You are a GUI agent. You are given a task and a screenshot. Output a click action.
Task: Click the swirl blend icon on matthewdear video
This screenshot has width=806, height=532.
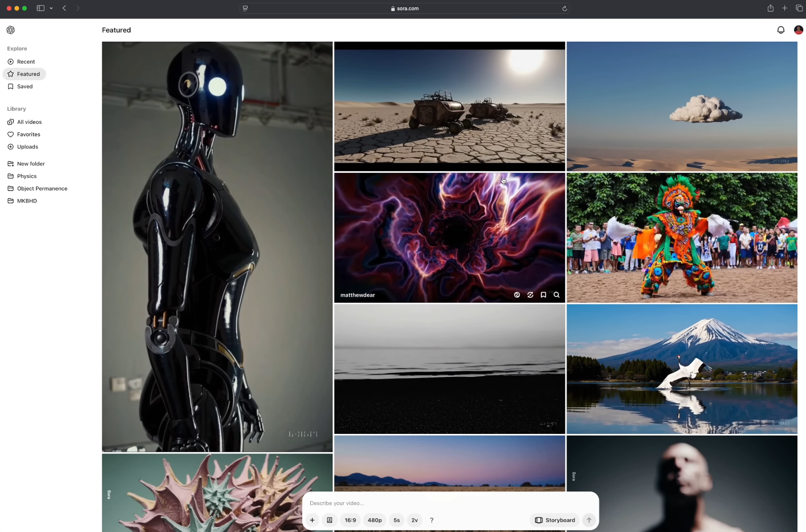click(x=517, y=295)
